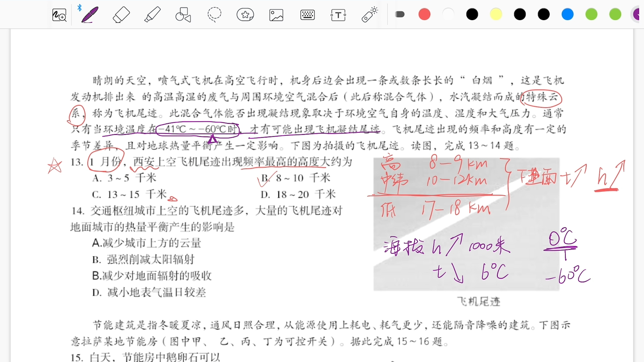Click option B. 强烈削减太阳辐射
Image resolution: width=644 pixels, height=362 pixels.
[x=143, y=260]
